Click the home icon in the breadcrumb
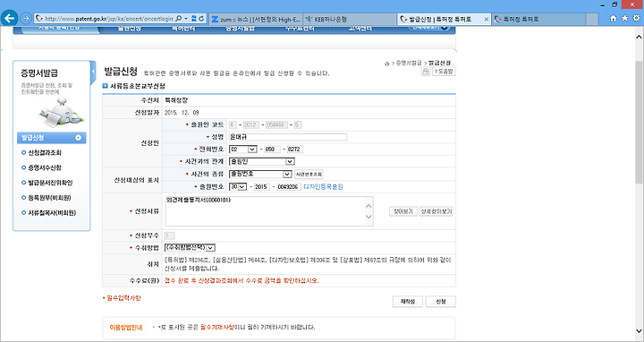This screenshot has width=644, height=342. pos(386,64)
